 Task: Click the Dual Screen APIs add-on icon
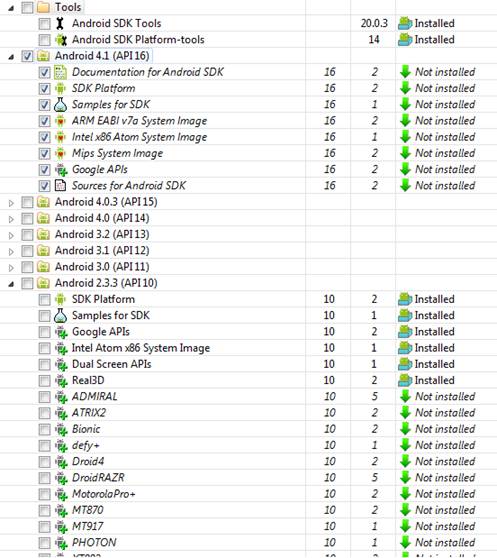click(x=61, y=364)
